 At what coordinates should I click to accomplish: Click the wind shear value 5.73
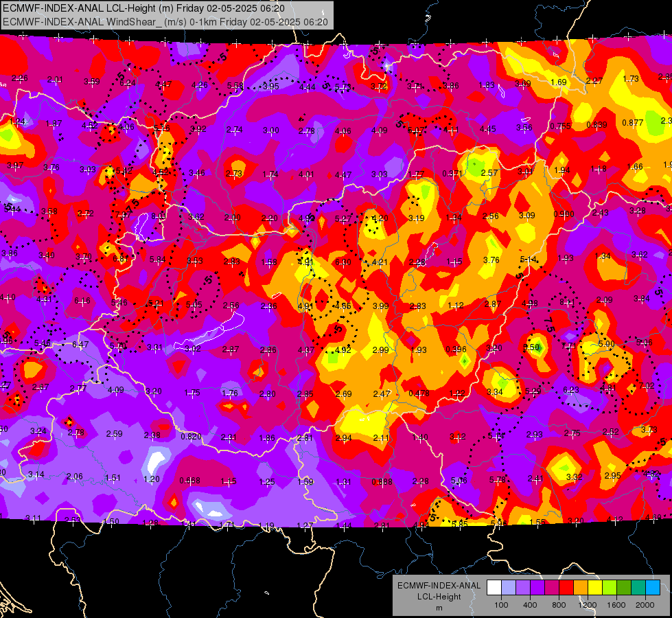click(x=343, y=87)
